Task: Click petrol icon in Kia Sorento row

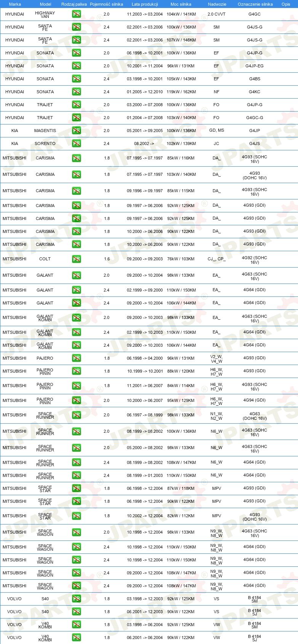Action: [76, 143]
